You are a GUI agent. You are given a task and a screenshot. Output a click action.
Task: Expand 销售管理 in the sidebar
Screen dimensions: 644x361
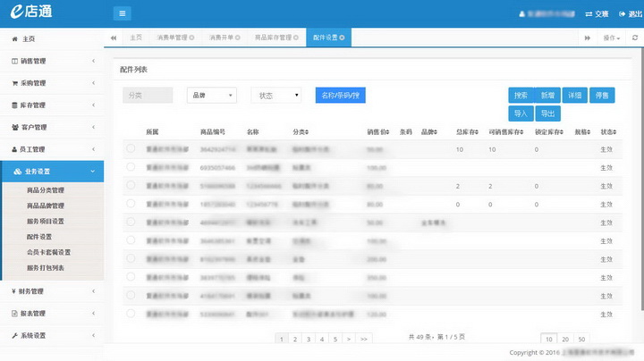click(52, 61)
